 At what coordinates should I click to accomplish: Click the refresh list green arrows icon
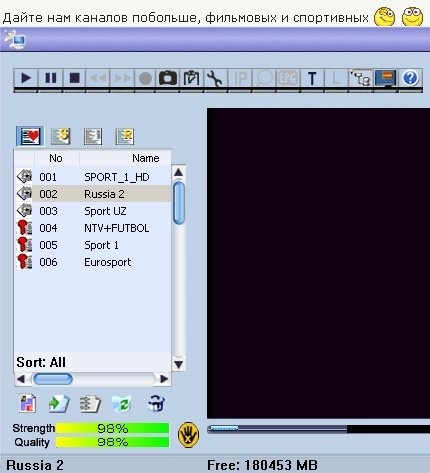pos(121,404)
